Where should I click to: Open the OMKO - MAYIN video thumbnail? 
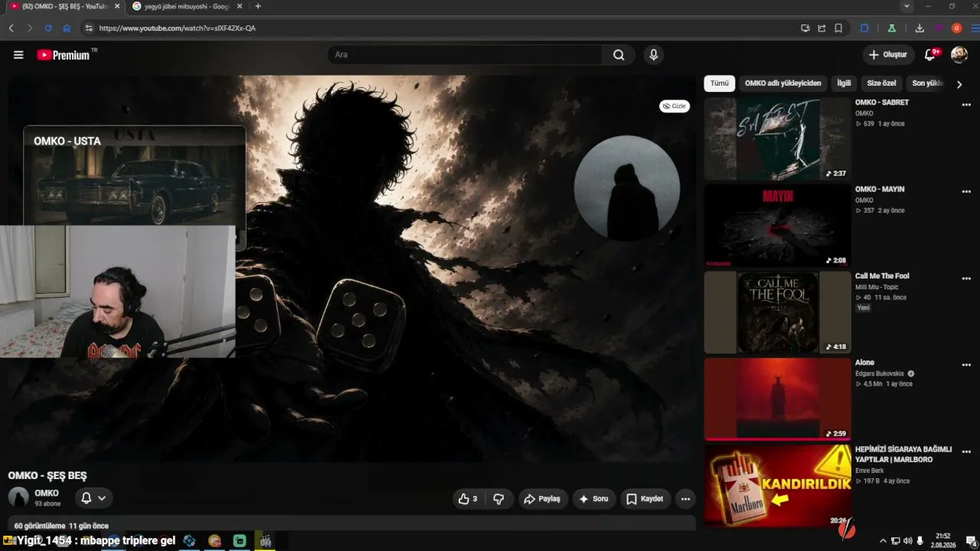click(777, 225)
